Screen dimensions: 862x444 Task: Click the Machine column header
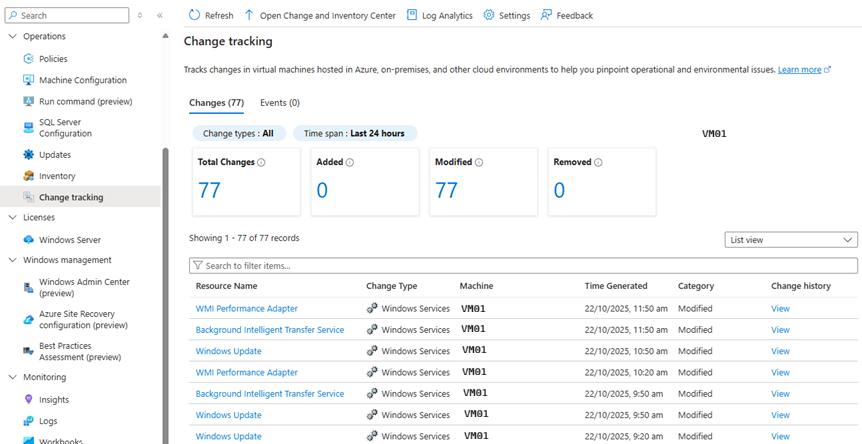coord(477,286)
